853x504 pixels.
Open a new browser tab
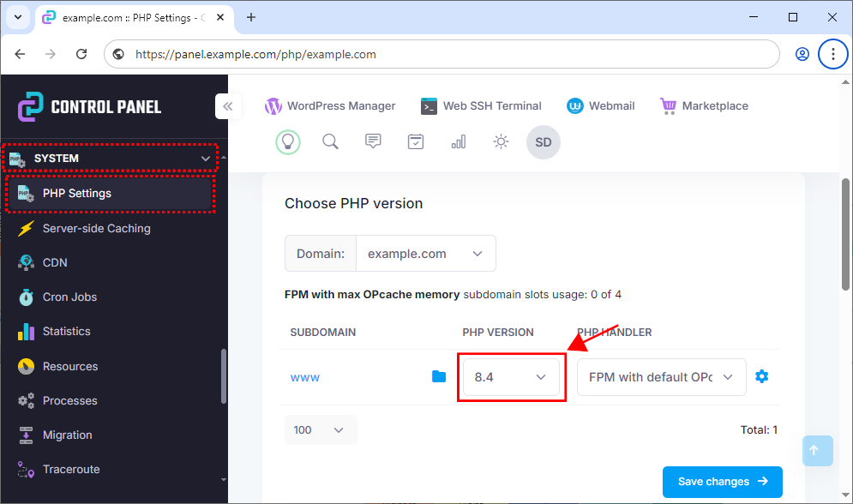251,17
